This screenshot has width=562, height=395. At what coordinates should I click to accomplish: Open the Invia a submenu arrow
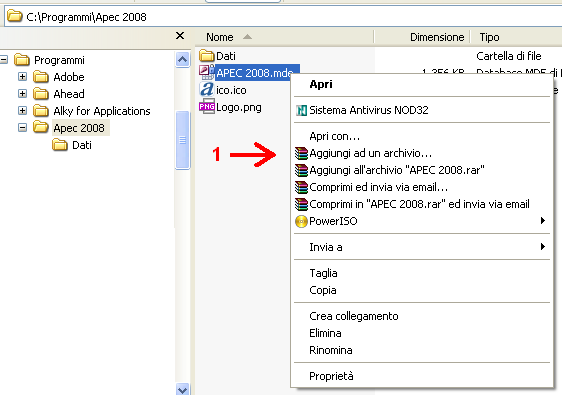click(543, 247)
